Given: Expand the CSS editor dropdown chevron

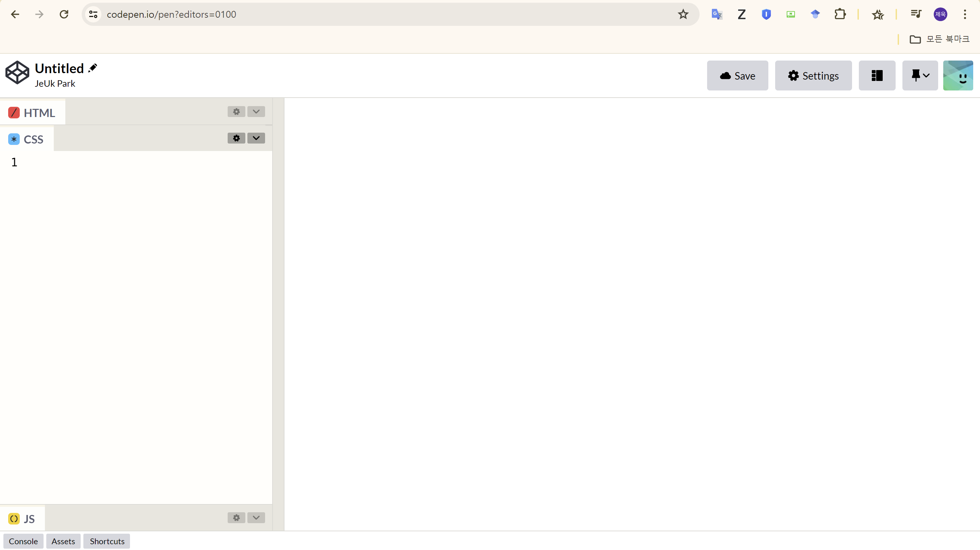Looking at the screenshot, I should (x=256, y=138).
